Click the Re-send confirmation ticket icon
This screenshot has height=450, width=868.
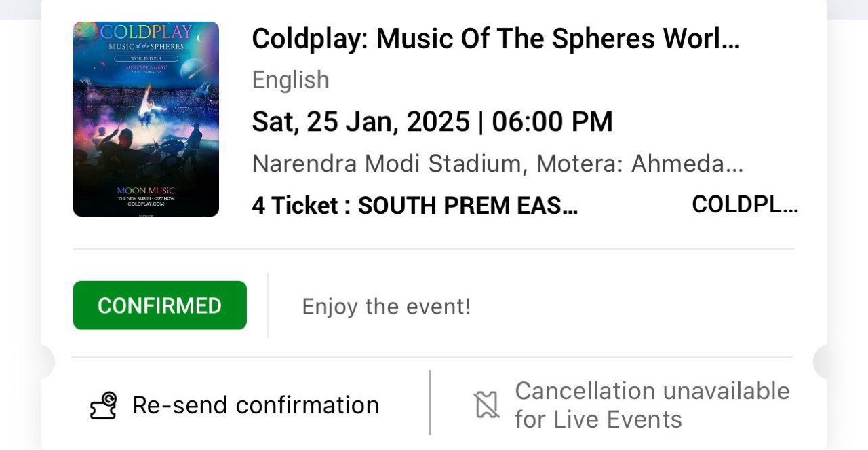click(104, 406)
